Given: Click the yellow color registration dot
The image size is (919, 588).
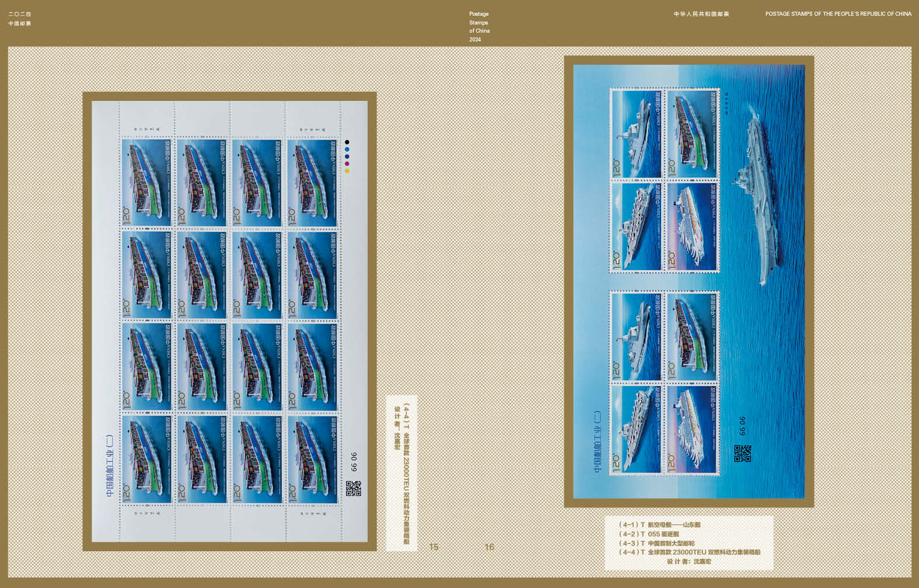Looking at the screenshot, I should (x=347, y=171).
